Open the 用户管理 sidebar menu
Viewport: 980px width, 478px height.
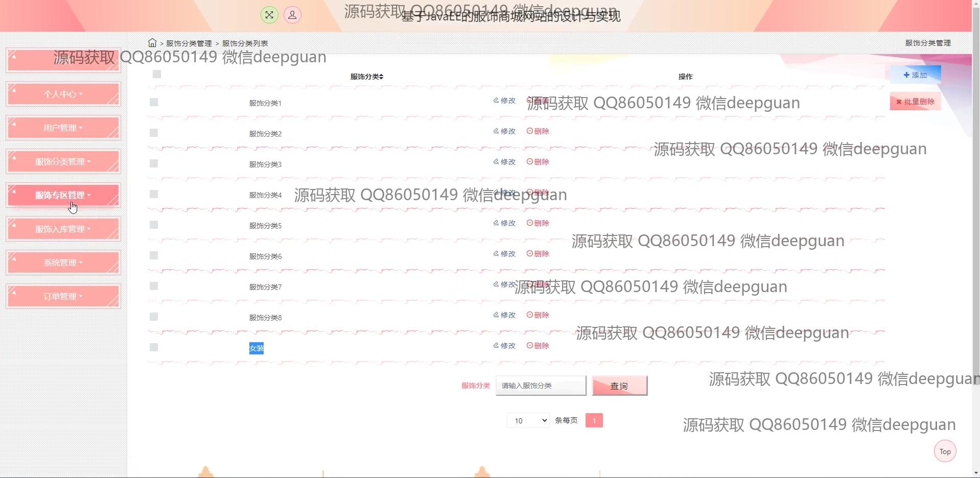(x=63, y=128)
